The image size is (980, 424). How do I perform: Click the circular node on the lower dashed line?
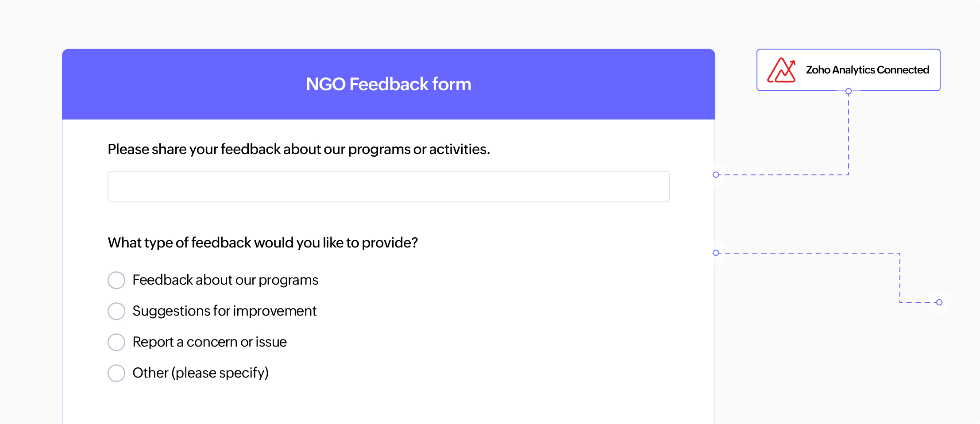(x=716, y=253)
